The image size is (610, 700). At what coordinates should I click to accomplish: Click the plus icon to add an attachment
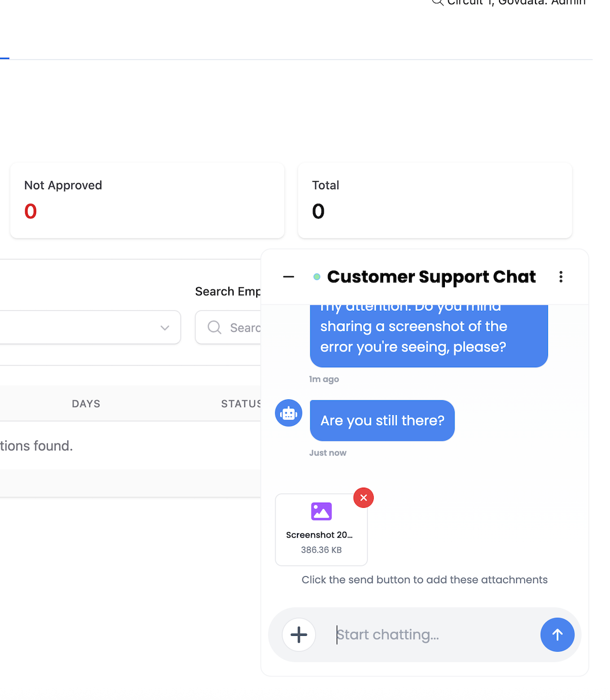coord(299,635)
